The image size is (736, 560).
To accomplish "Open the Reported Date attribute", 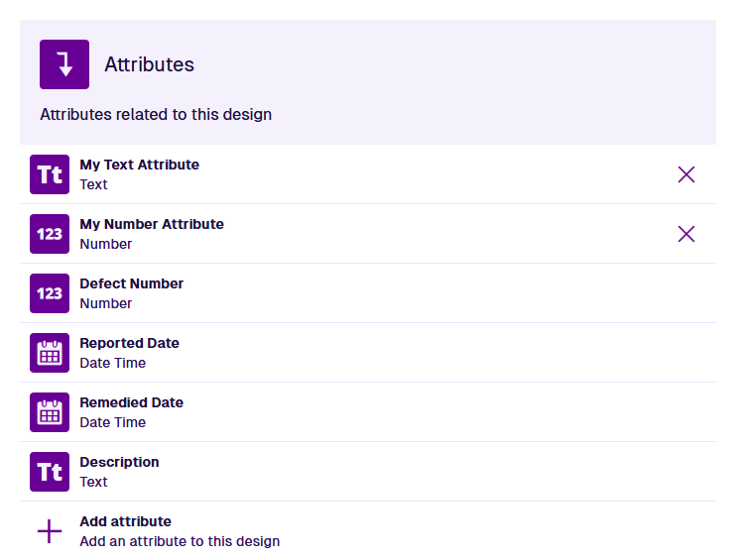I will (x=130, y=343).
